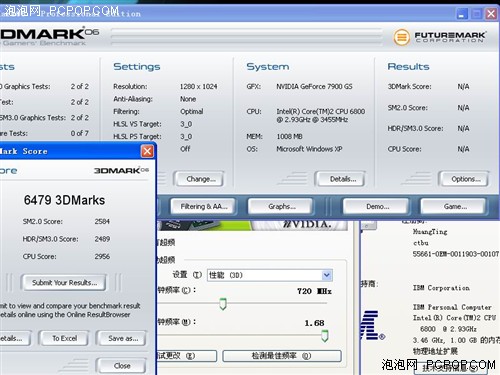Select SM2.0 Score value 2584

[102, 221]
